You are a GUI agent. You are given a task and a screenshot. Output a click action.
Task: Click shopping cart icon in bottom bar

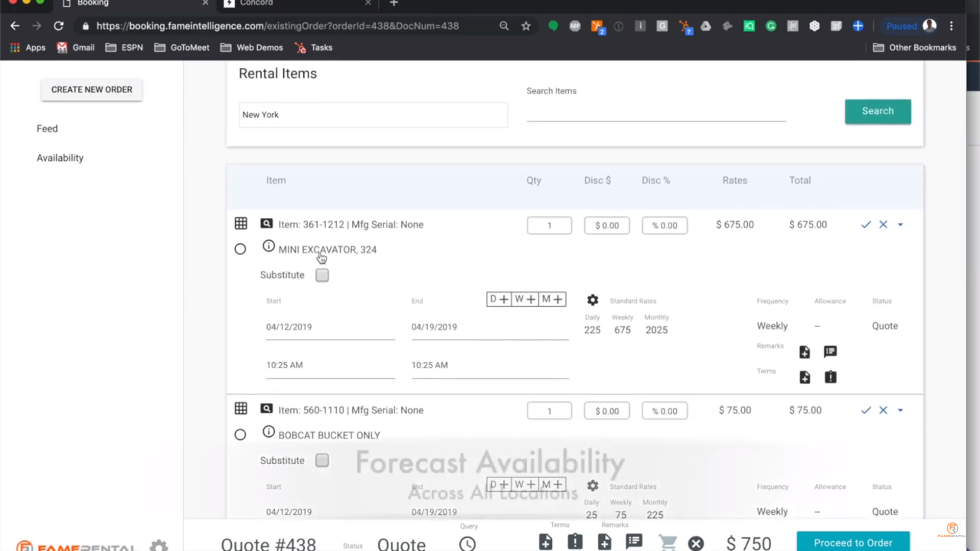[667, 542]
